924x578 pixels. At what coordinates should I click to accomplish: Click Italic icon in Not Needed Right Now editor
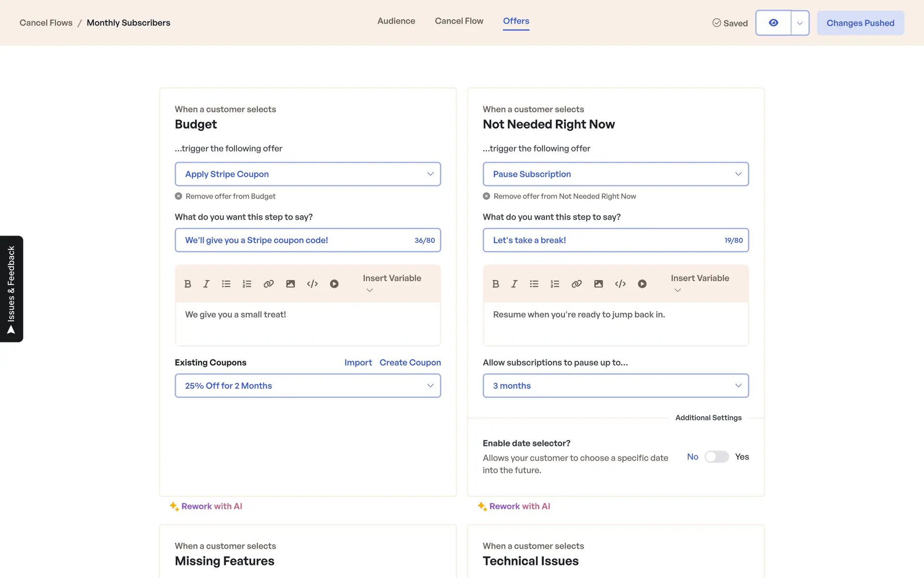pyautogui.click(x=514, y=284)
